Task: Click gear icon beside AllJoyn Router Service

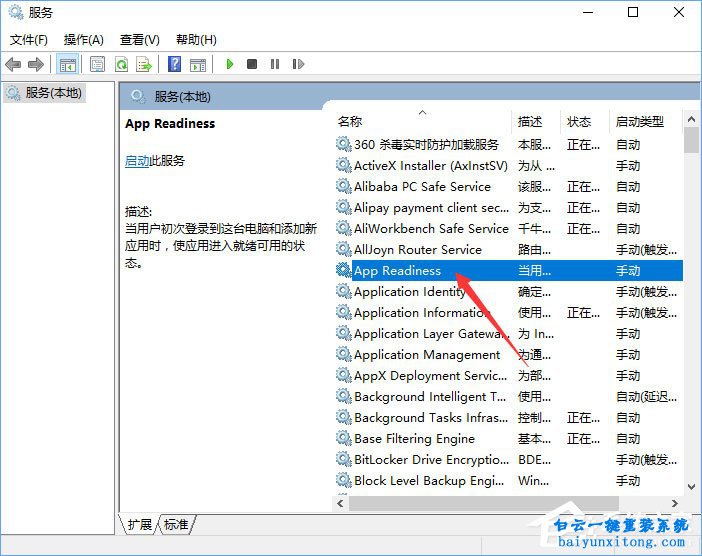Action: (x=343, y=249)
